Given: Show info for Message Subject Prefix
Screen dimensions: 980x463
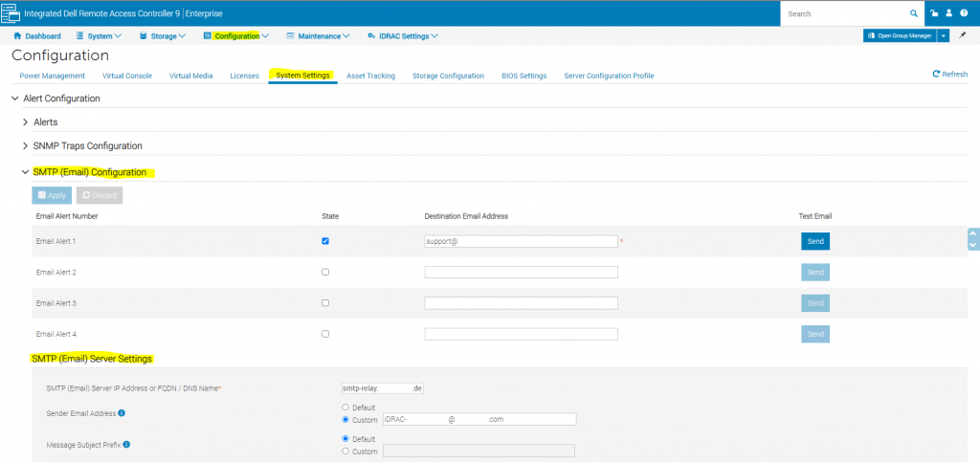Looking at the screenshot, I should pos(126,445).
